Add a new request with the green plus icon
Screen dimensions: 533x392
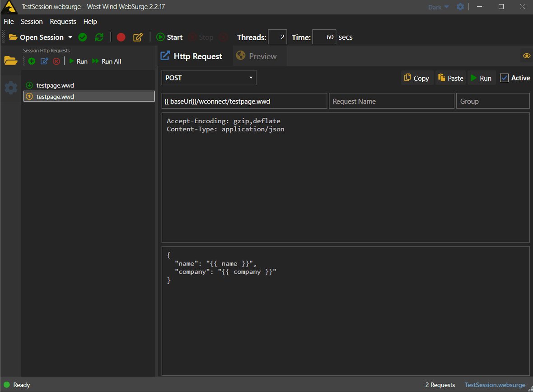32,61
